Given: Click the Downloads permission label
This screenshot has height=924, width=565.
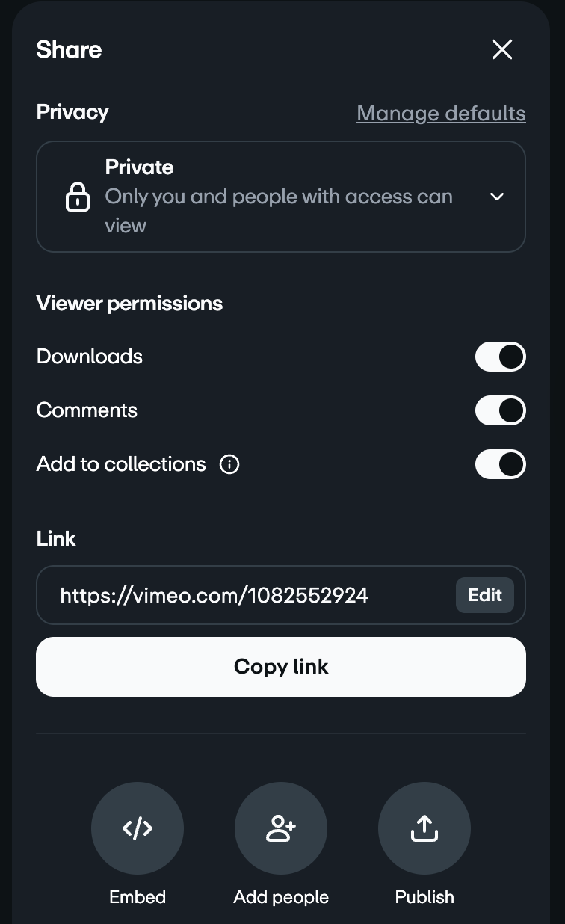Looking at the screenshot, I should [x=90, y=357].
